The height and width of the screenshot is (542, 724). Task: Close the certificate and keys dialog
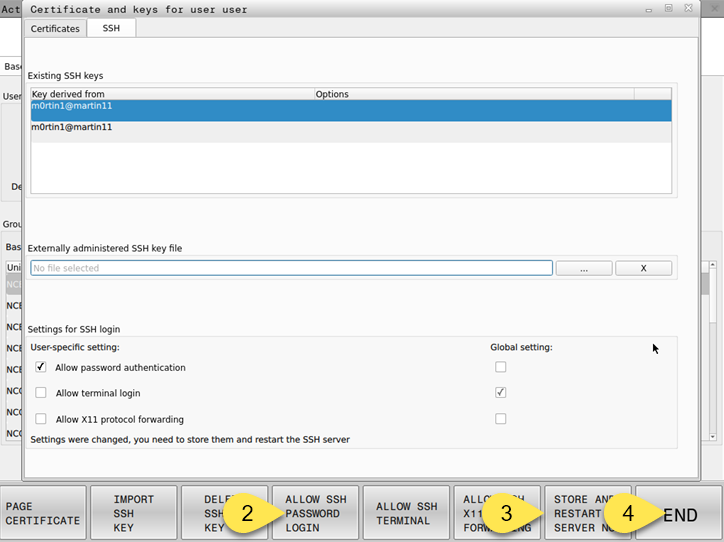pyautogui.click(x=688, y=8)
